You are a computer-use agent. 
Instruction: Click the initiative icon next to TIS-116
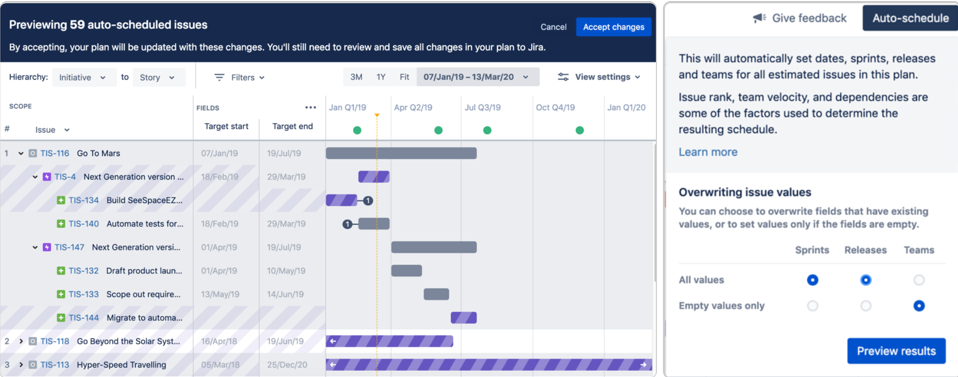click(x=33, y=153)
